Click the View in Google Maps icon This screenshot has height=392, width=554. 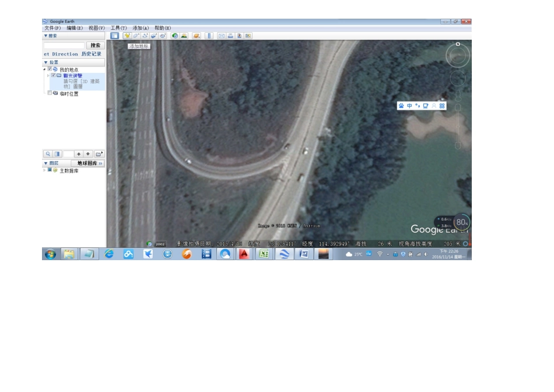click(x=248, y=36)
